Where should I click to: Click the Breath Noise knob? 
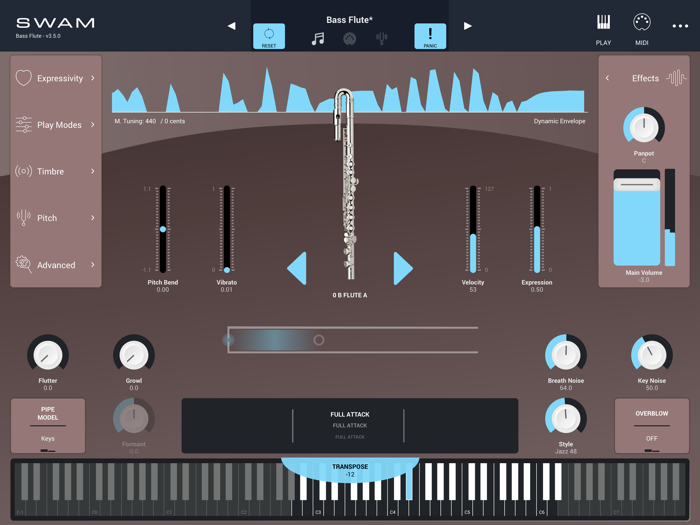tap(566, 355)
